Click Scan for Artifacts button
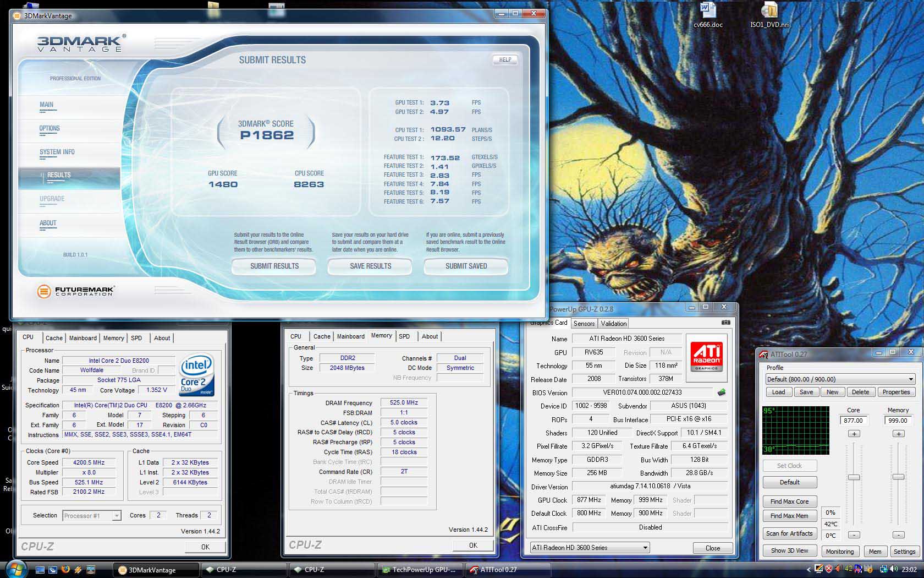924x578 pixels. click(x=789, y=533)
